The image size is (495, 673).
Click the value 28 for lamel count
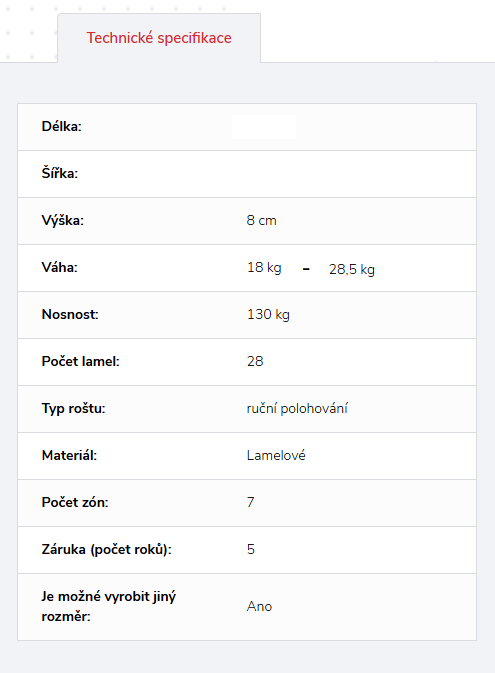coord(255,361)
